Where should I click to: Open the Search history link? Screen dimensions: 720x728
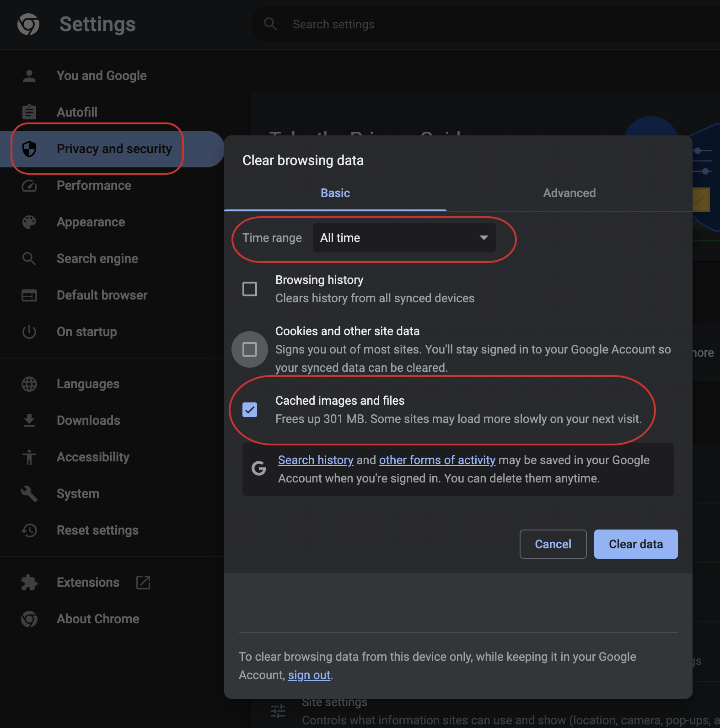point(316,460)
